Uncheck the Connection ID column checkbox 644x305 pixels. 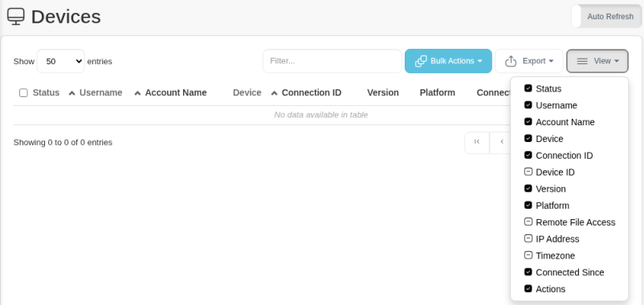click(528, 155)
